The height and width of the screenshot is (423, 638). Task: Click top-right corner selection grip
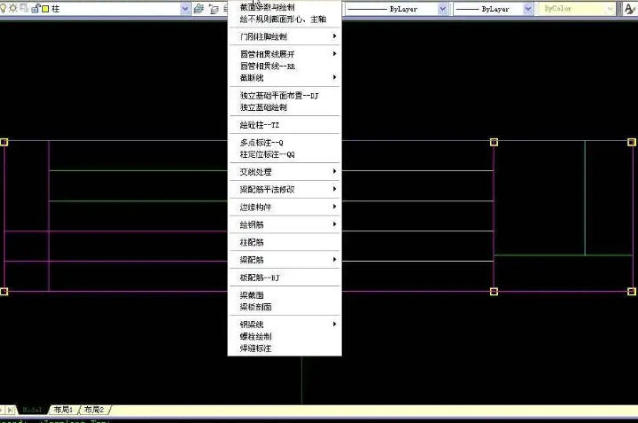pyautogui.click(x=631, y=142)
